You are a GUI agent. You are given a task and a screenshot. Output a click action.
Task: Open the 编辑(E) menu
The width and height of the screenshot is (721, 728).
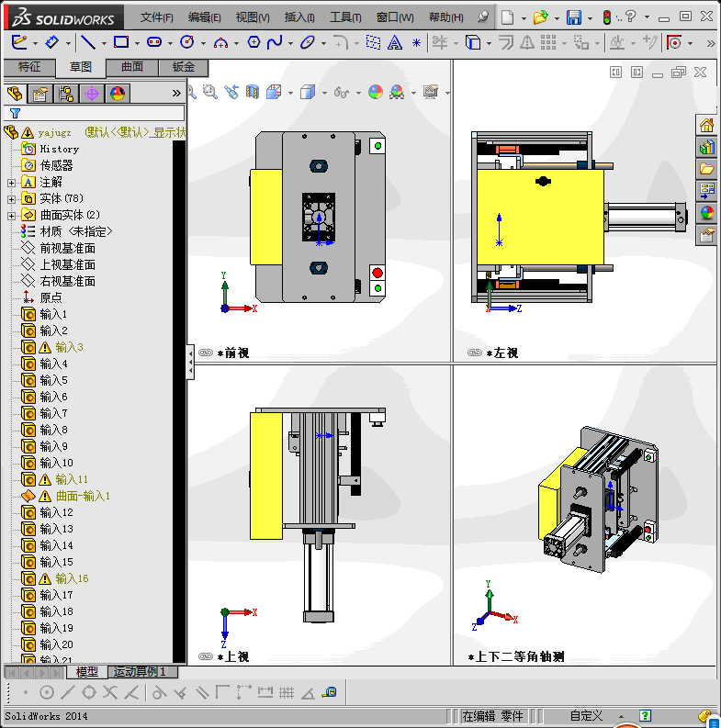[205, 17]
